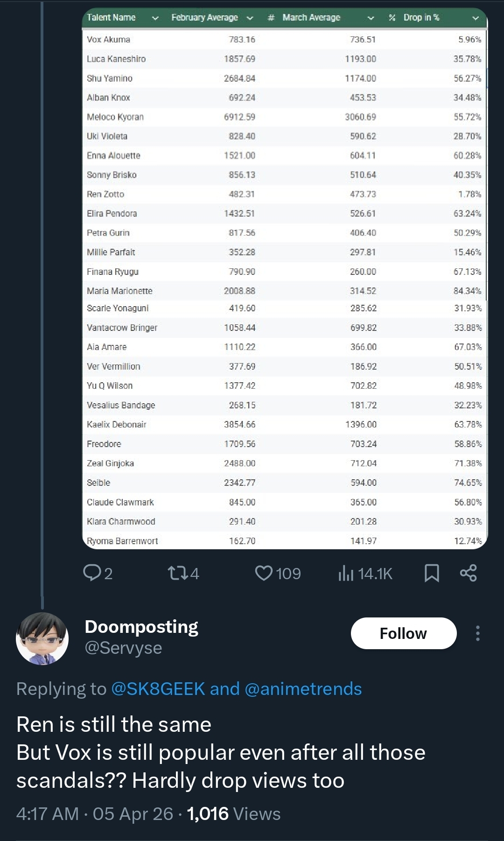This screenshot has height=841, width=504.
Task: Select the Vox Akuma table row name
Action: click(x=108, y=40)
